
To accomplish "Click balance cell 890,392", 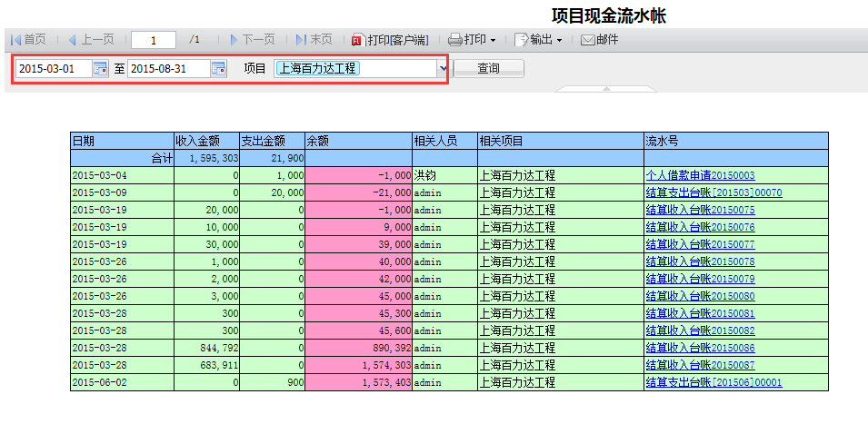I will coord(358,348).
